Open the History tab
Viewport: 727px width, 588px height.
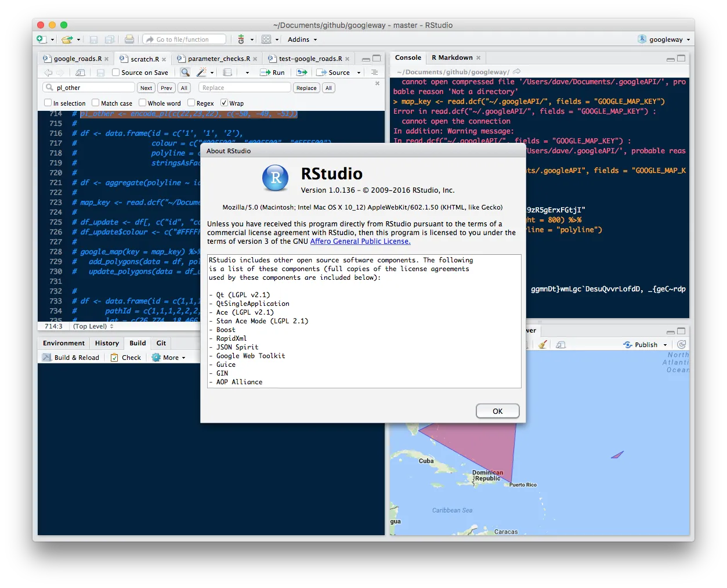(107, 343)
